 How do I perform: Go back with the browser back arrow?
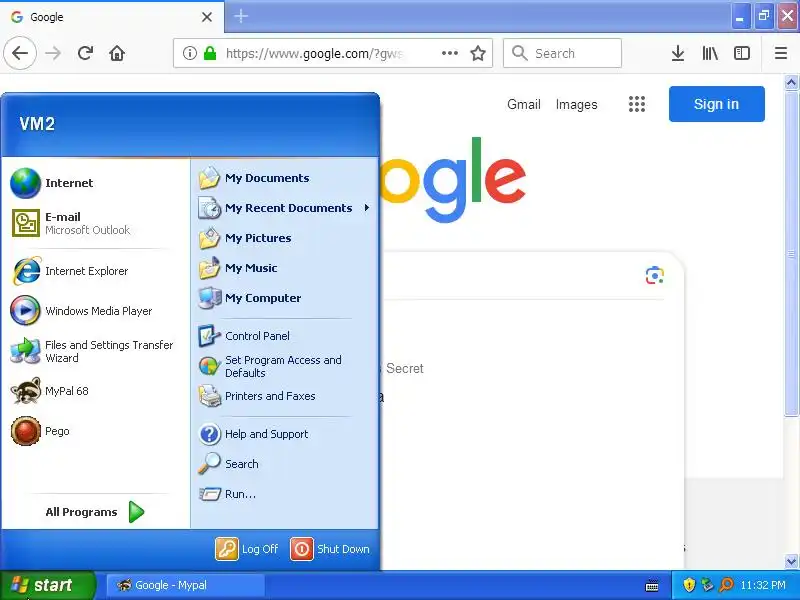point(20,53)
